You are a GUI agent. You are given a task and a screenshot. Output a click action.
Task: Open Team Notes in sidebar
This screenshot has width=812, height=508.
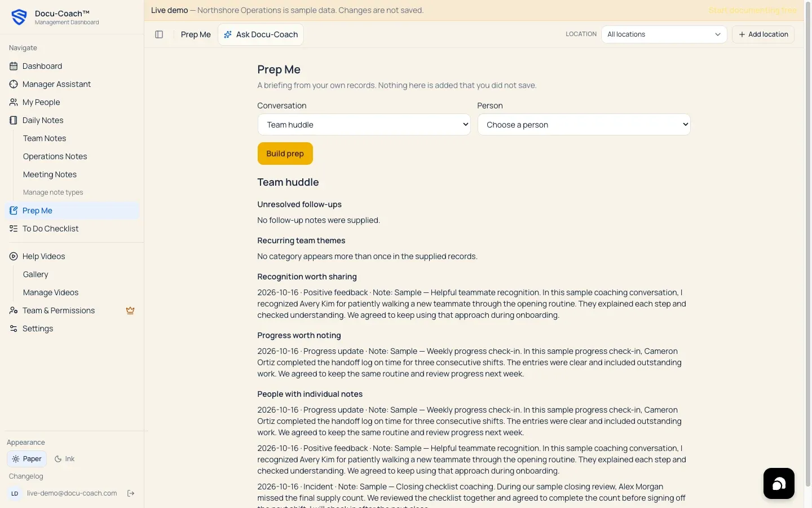[x=45, y=138]
